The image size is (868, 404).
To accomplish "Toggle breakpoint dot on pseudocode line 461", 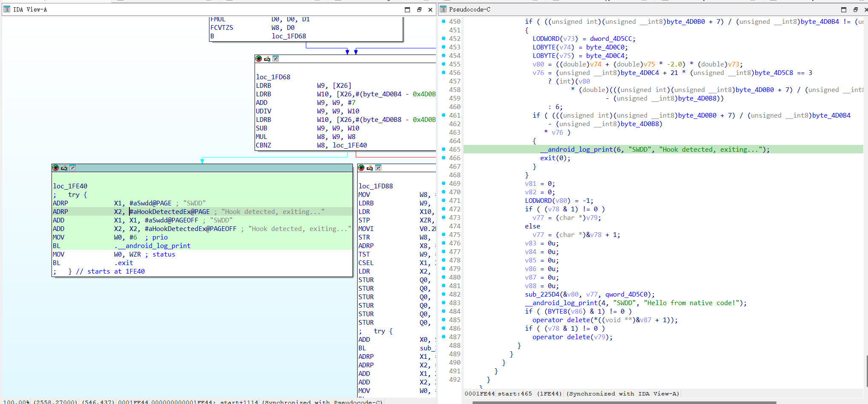I will pos(444,115).
